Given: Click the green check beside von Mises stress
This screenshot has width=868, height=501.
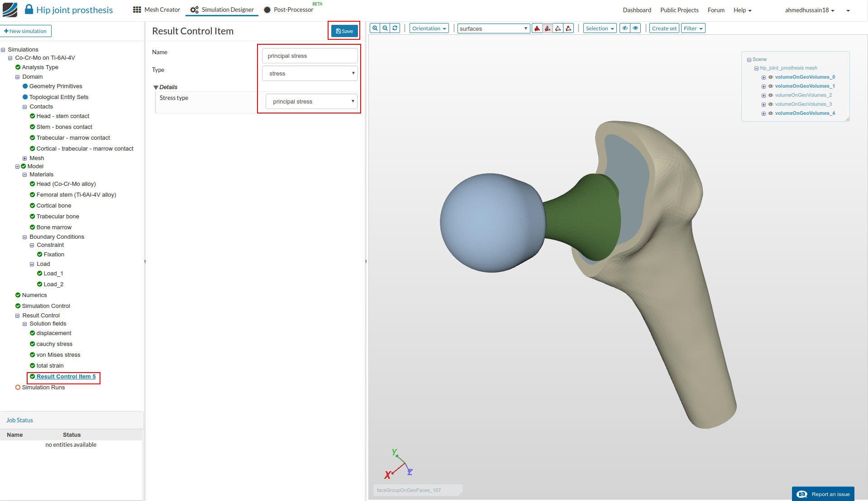Looking at the screenshot, I should point(32,355).
